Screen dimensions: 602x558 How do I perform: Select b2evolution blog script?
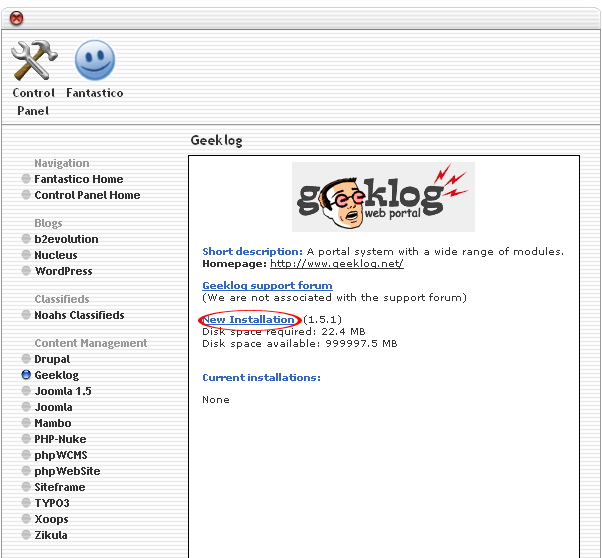[66, 239]
